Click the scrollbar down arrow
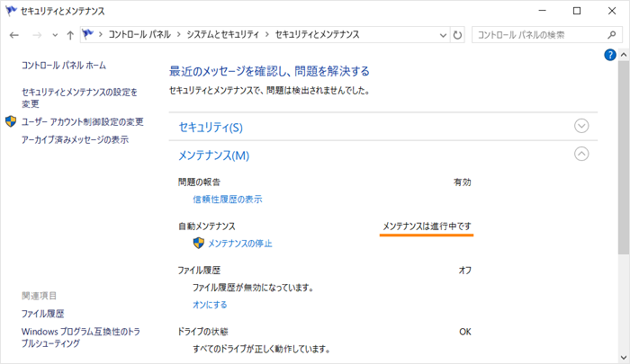The image size is (630, 364). coord(624,357)
